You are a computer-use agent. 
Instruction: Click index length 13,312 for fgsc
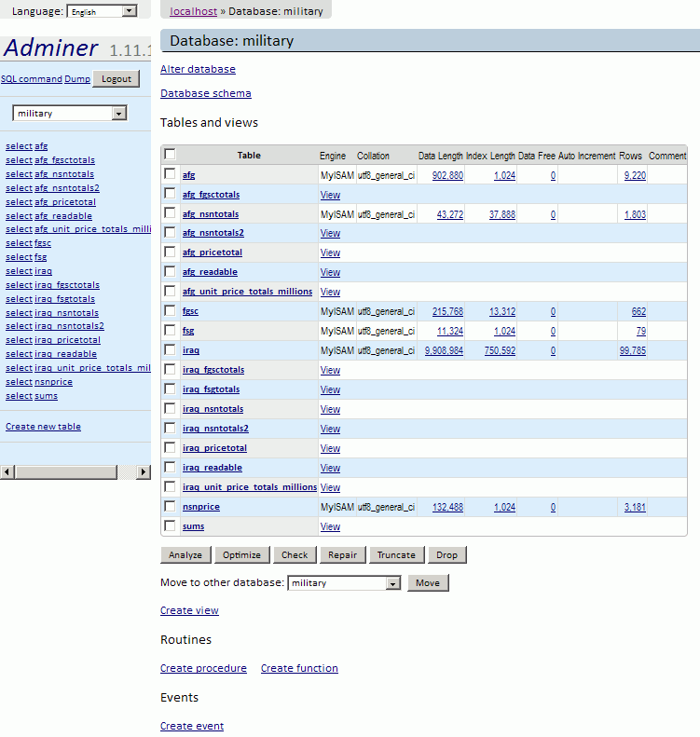pyautogui.click(x=502, y=311)
